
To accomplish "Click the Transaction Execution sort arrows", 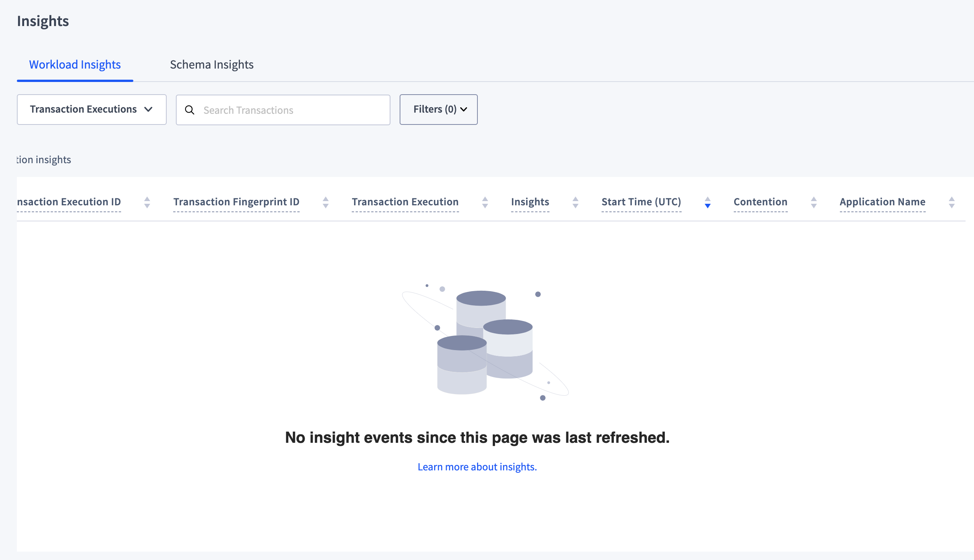I will [485, 202].
